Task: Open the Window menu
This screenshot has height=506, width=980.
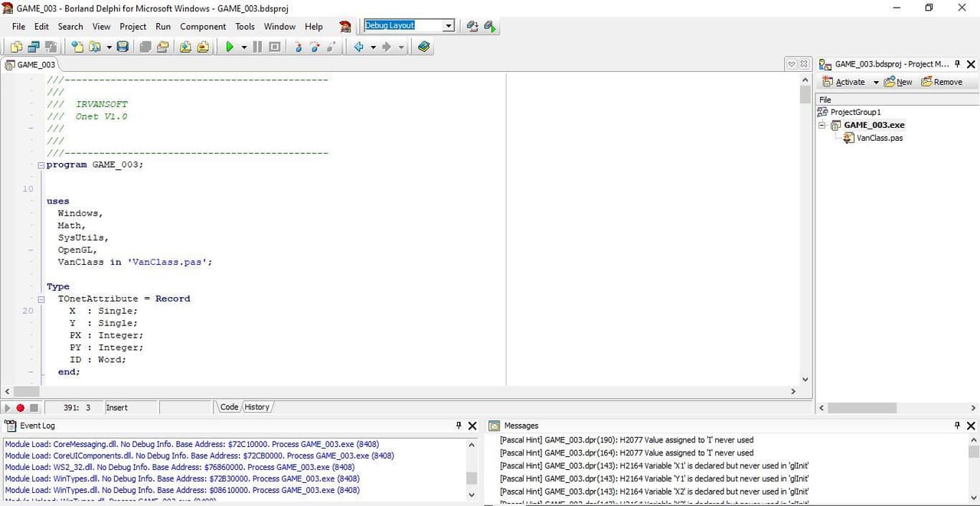Action: click(279, 26)
